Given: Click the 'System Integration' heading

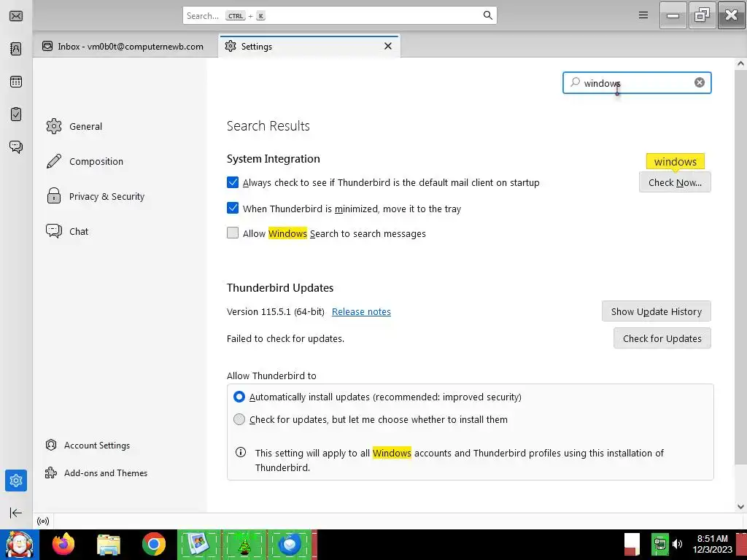Looking at the screenshot, I should pyautogui.click(x=274, y=158).
